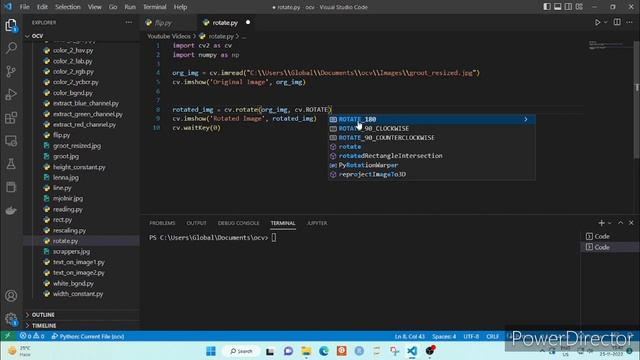Choose ROTATE_90_CLOCKWISE from suggestions
This screenshot has width=640, height=360.
point(432,129)
